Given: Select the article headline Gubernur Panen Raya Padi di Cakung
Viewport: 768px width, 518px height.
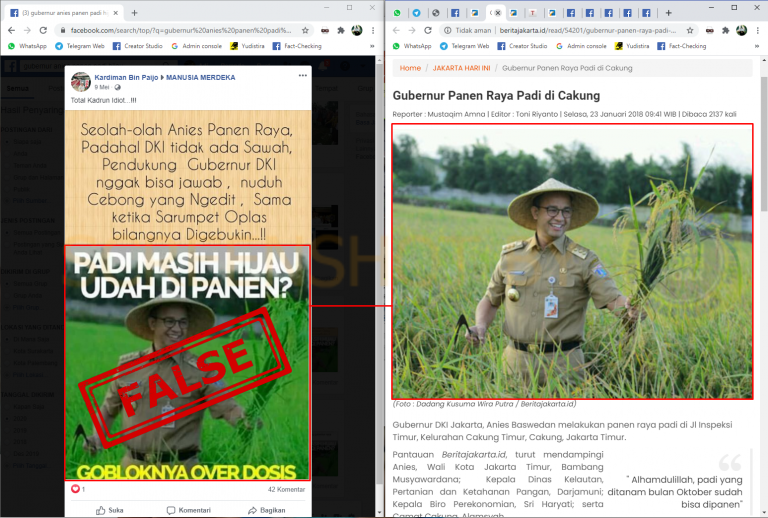Looking at the screenshot, I should 496,95.
